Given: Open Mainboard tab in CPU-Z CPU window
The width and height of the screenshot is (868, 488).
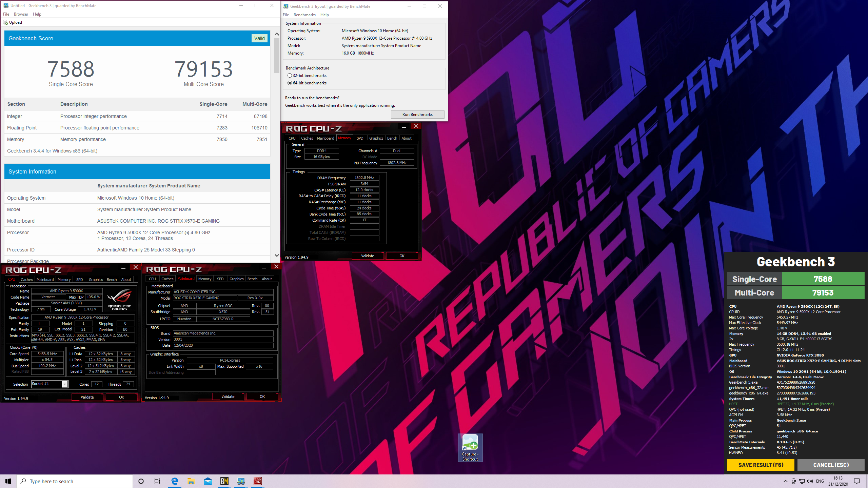Looking at the screenshot, I should (45, 280).
